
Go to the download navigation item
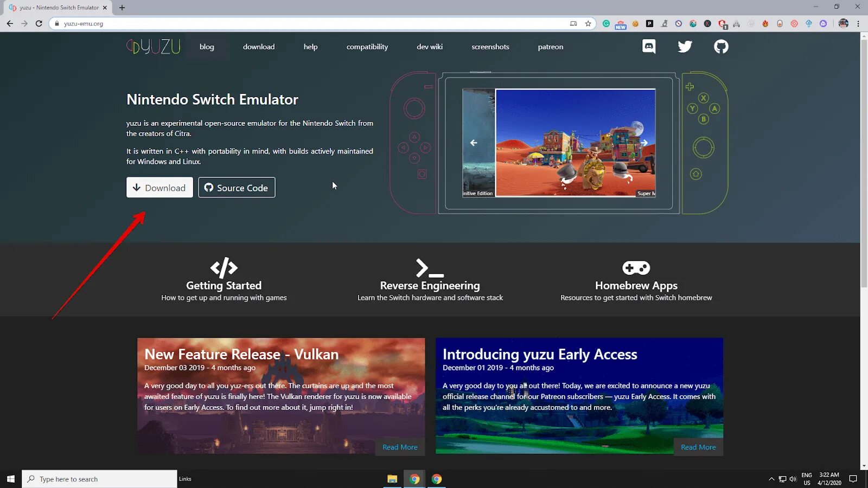coord(259,47)
